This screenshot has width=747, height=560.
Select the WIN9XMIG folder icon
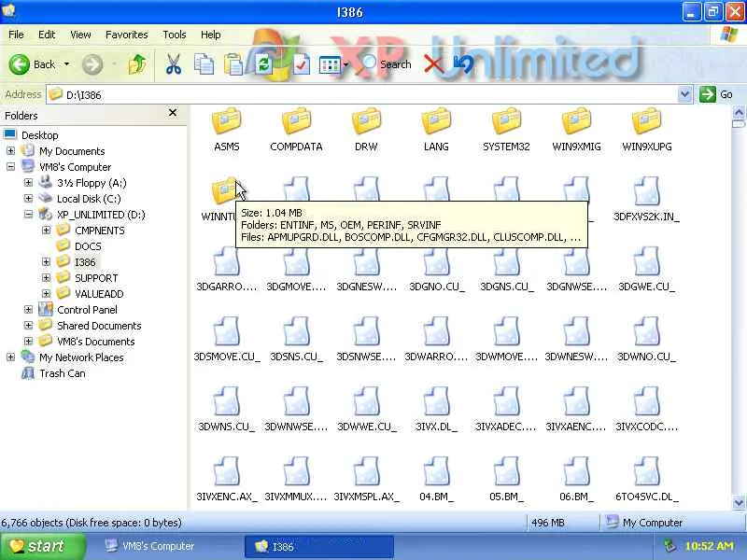coord(576,121)
